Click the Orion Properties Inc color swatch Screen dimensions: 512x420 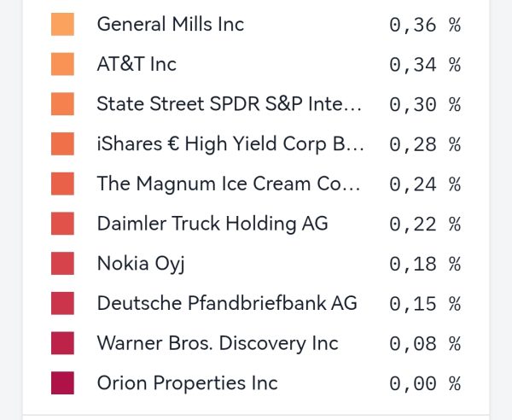62,383
